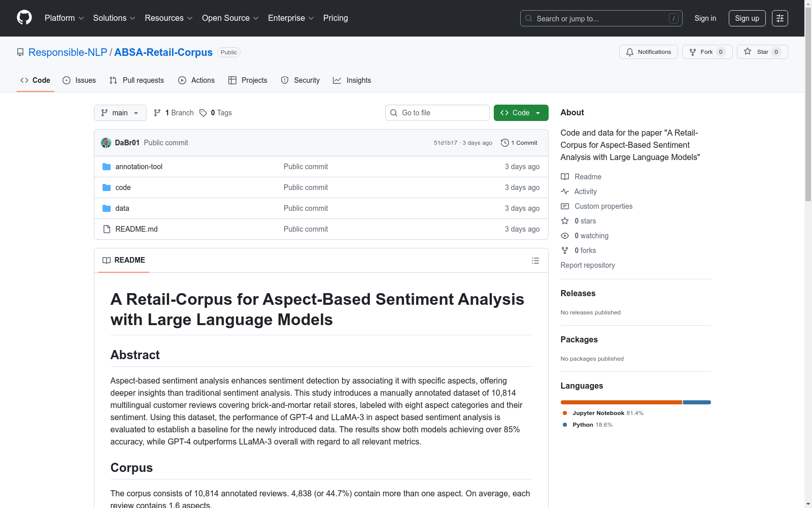Click Report repository link
Image resolution: width=812 pixels, height=508 pixels.
click(x=588, y=265)
